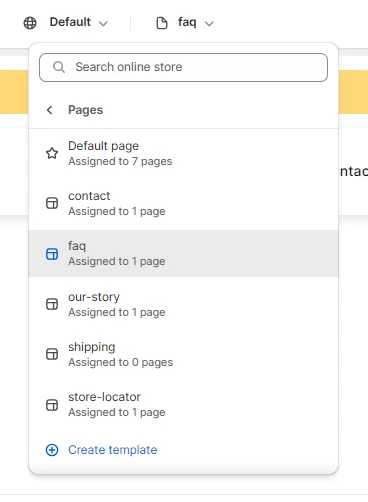Go back using the chevron beside Pages
The width and height of the screenshot is (368, 502).
pos(50,110)
